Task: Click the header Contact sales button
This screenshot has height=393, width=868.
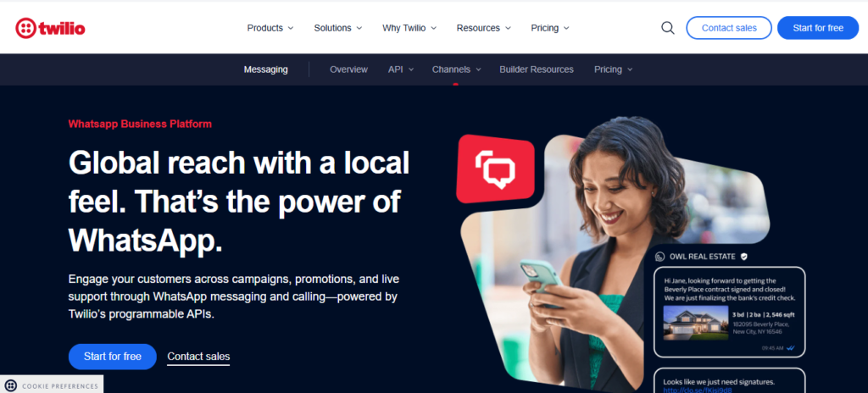Action: tap(729, 28)
